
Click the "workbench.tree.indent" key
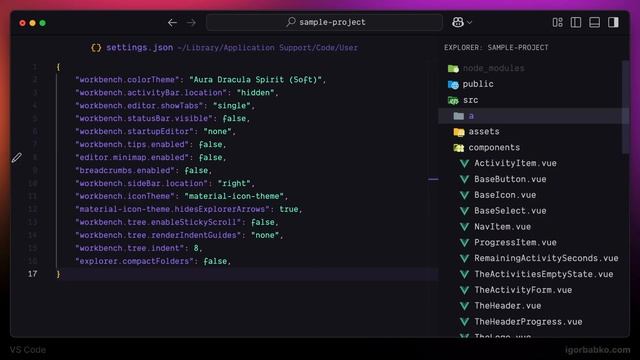tap(130, 248)
